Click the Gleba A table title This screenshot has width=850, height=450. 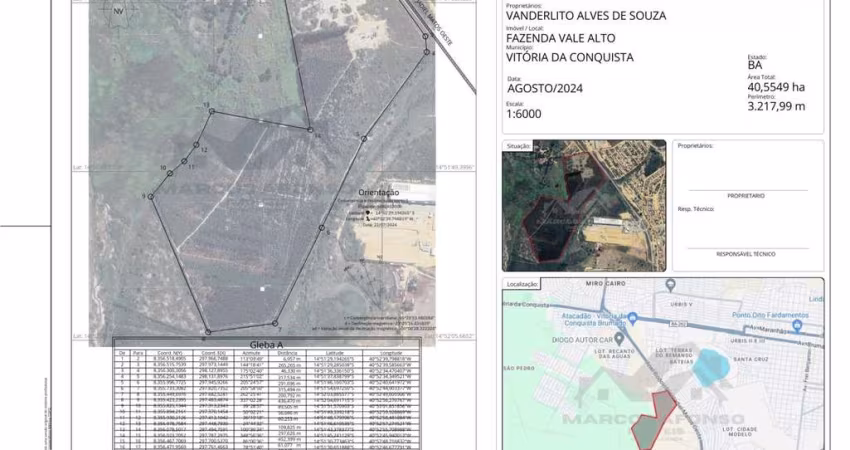point(266,345)
